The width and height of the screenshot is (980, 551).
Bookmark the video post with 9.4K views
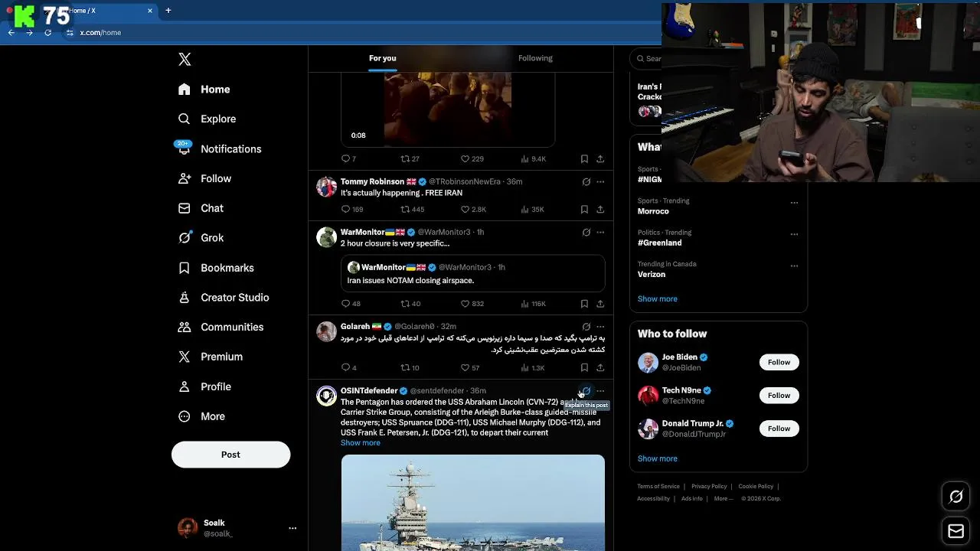point(584,159)
